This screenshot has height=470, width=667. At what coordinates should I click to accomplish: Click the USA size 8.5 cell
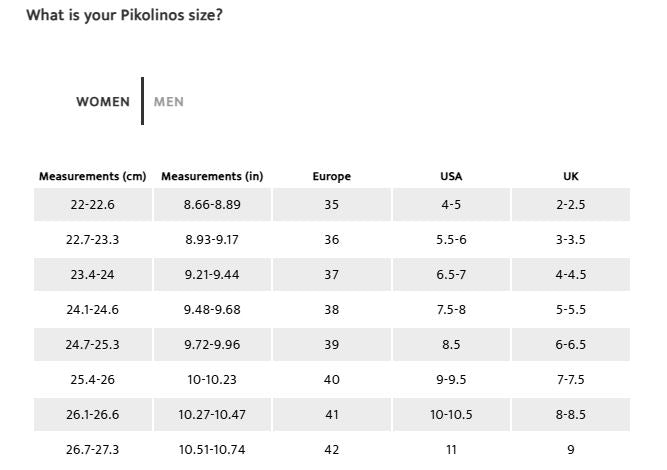(x=451, y=345)
